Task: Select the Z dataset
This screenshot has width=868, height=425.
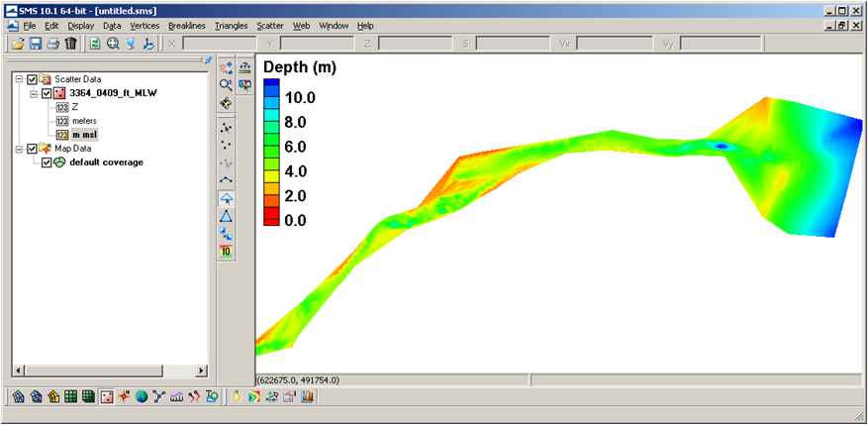Action: pyautogui.click(x=75, y=107)
